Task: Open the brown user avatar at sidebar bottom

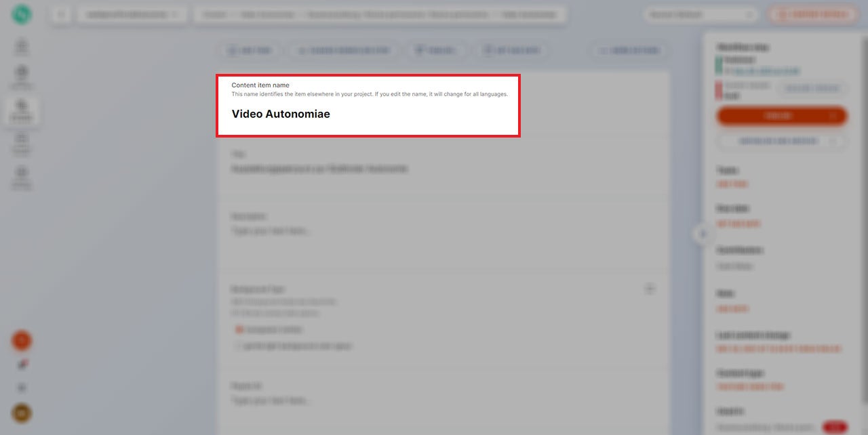Action: [x=21, y=413]
